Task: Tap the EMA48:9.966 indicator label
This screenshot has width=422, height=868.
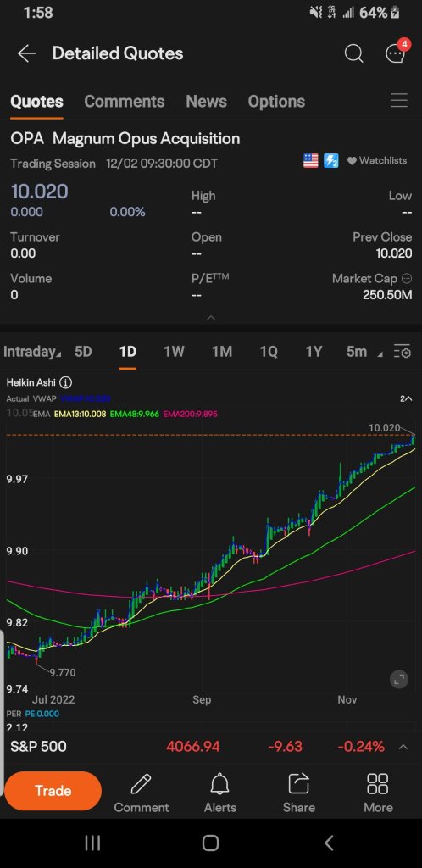Action: pos(135,414)
